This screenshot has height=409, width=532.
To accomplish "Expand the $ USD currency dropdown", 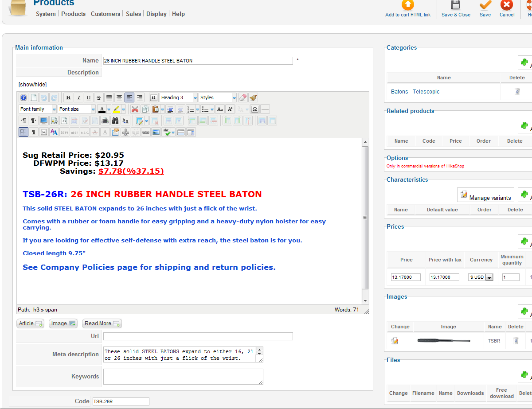I will pyautogui.click(x=489, y=277).
